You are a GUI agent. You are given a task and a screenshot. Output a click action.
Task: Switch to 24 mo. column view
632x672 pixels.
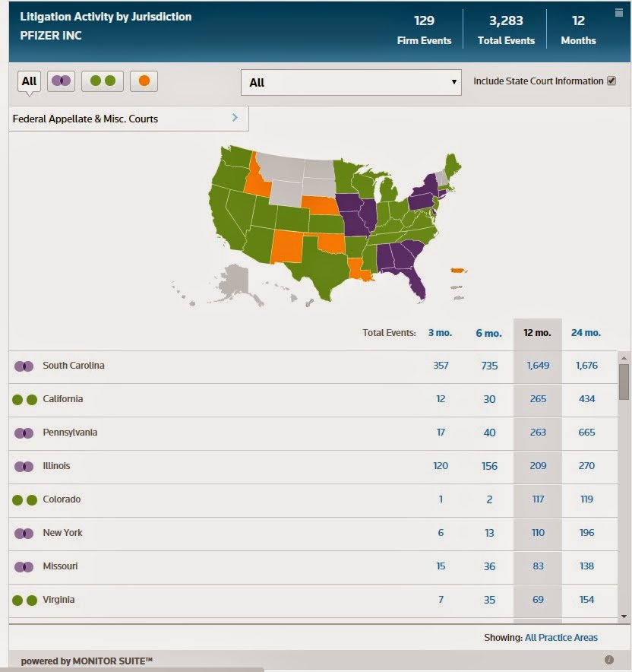click(586, 333)
